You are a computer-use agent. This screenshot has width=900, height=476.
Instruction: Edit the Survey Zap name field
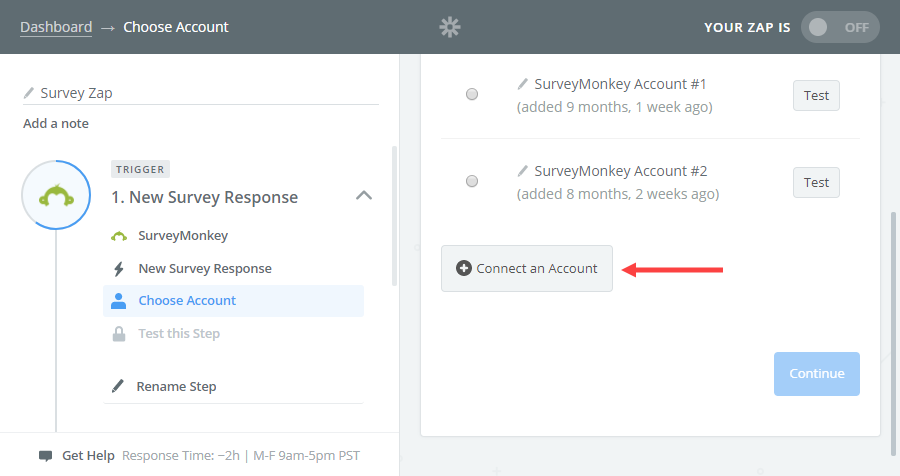tap(201, 93)
